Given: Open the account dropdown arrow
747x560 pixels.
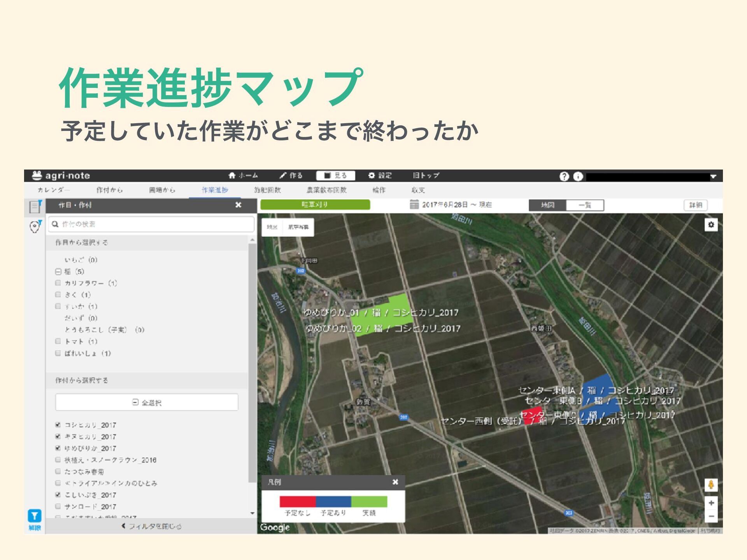Looking at the screenshot, I should tap(713, 177).
